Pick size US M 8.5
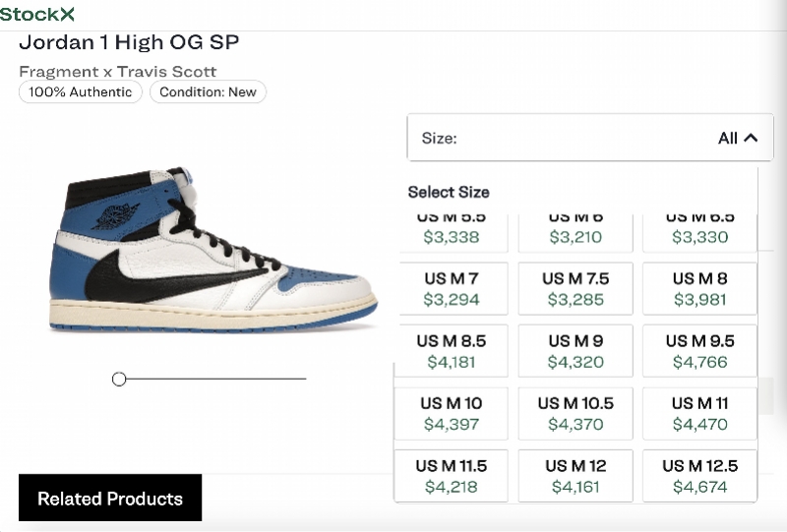The height and width of the screenshot is (532, 787). pos(452,351)
